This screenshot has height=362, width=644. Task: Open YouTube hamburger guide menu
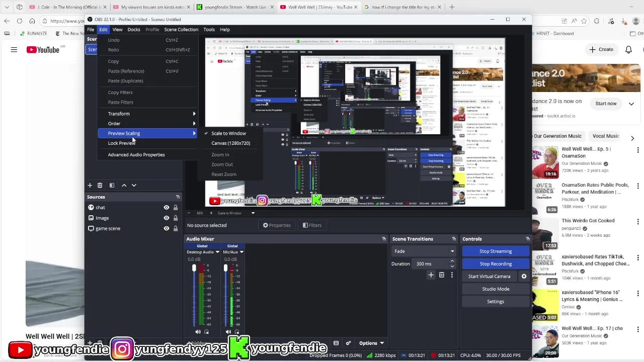click(14, 49)
